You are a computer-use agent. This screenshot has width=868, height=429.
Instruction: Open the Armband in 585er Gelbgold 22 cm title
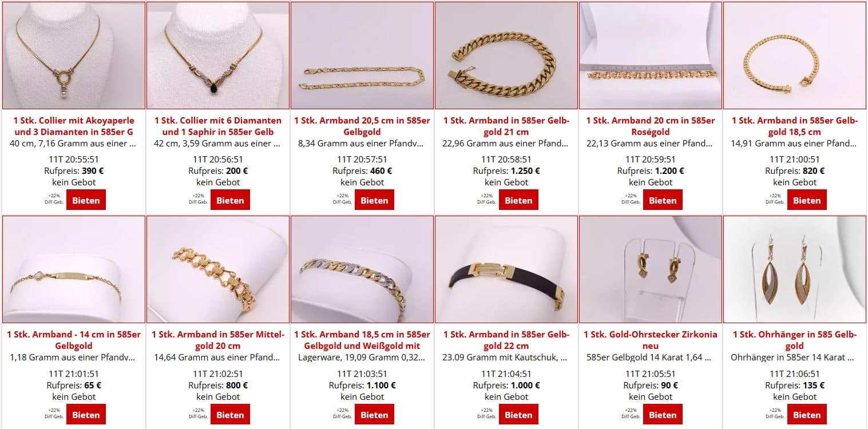tap(506, 340)
